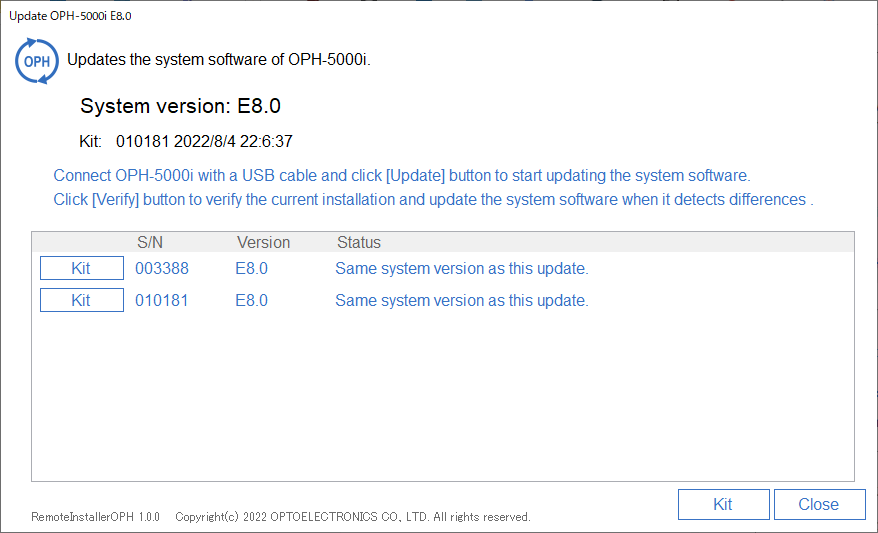Click the System version: E8.0 heading
This screenshot has height=533, width=878.
coord(180,106)
